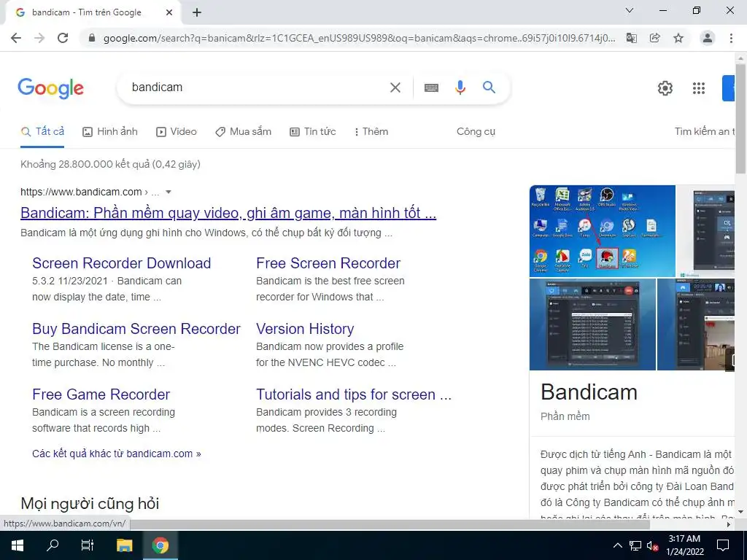Open Task View on the taskbar
Image resolution: width=747 pixels, height=560 pixels.
[88, 545]
